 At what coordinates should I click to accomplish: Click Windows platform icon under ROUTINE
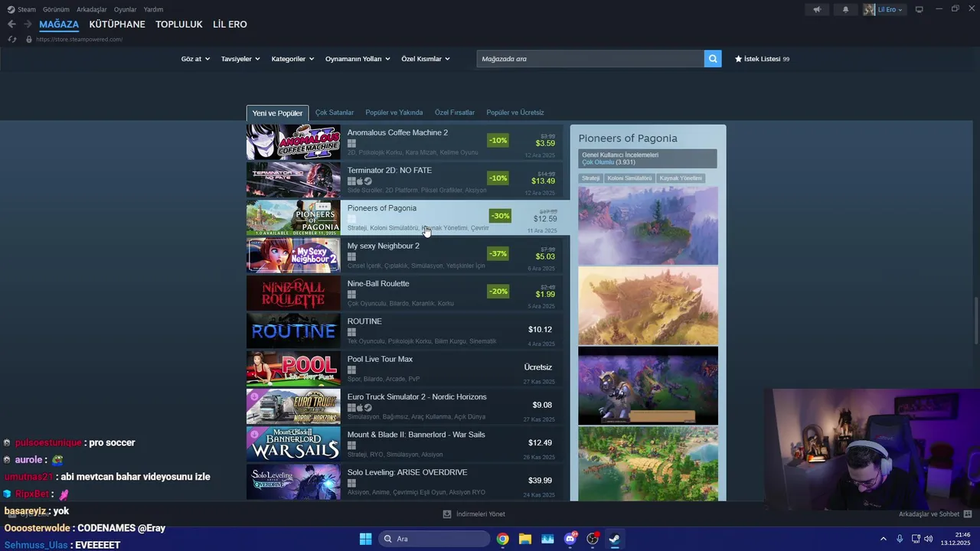[x=351, y=332]
